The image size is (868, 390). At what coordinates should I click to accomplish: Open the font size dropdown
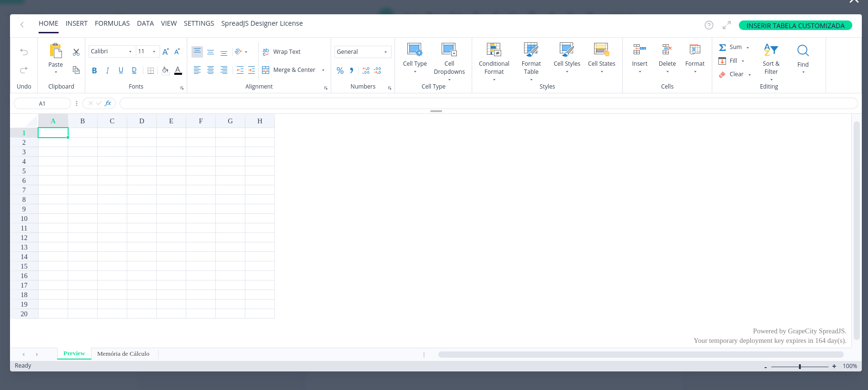click(x=147, y=51)
